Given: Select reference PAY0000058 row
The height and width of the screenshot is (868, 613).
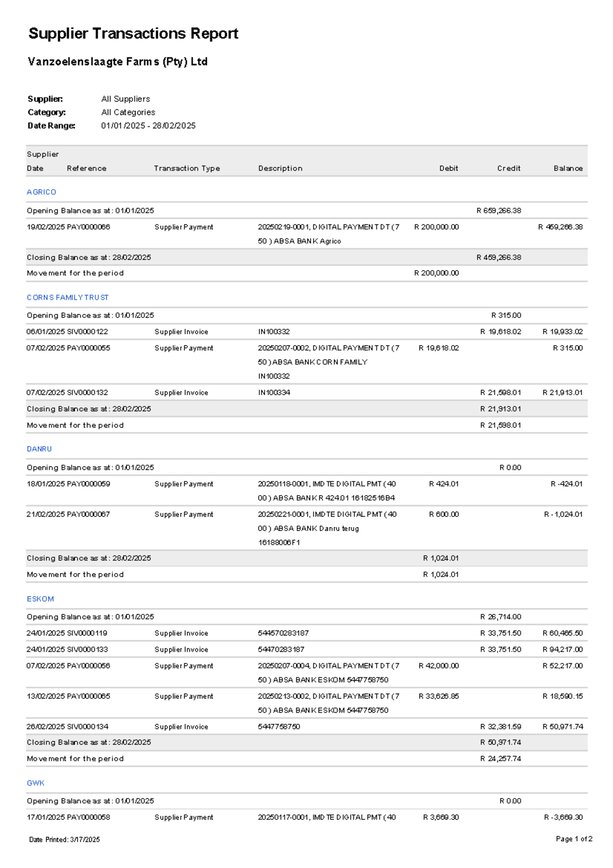Looking at the screenshot, I should [x=306, y=817].
